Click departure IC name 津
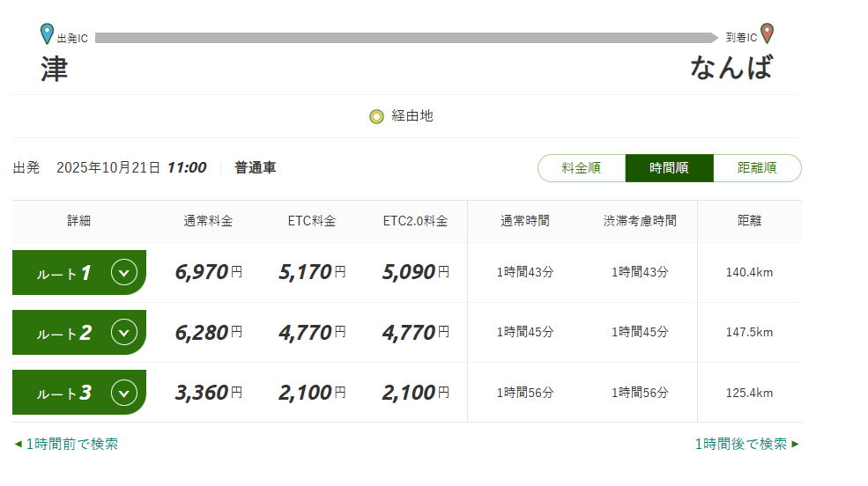This screenshot has height=486, width=868. click(x=55, y=69)
